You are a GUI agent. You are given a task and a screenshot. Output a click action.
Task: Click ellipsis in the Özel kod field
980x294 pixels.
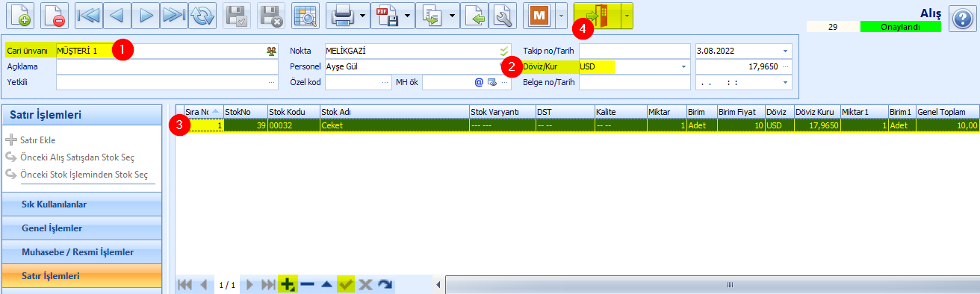pos(385,82)
